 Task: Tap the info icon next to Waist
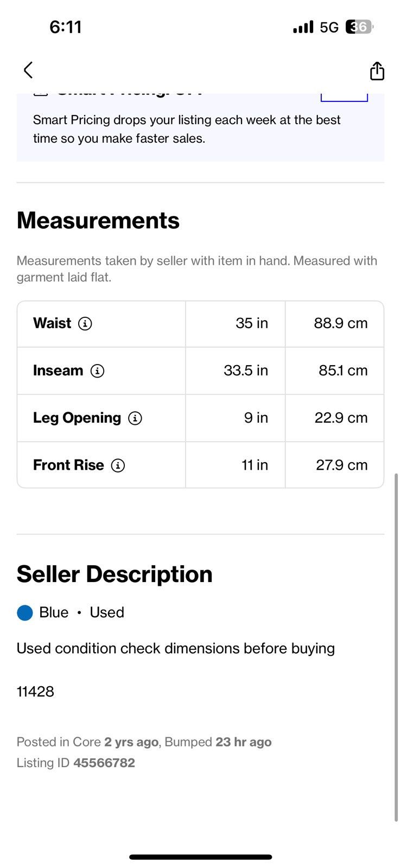[x=85, y=323]
